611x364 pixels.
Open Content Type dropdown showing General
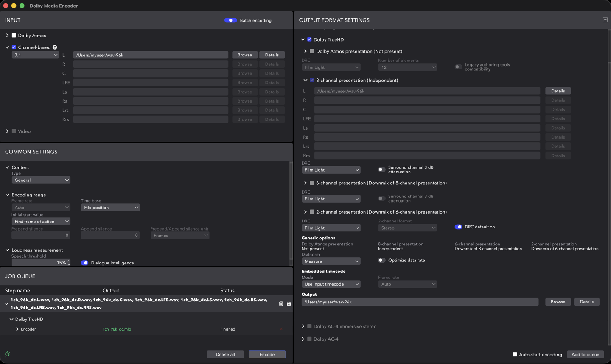[x=41, y=180]
